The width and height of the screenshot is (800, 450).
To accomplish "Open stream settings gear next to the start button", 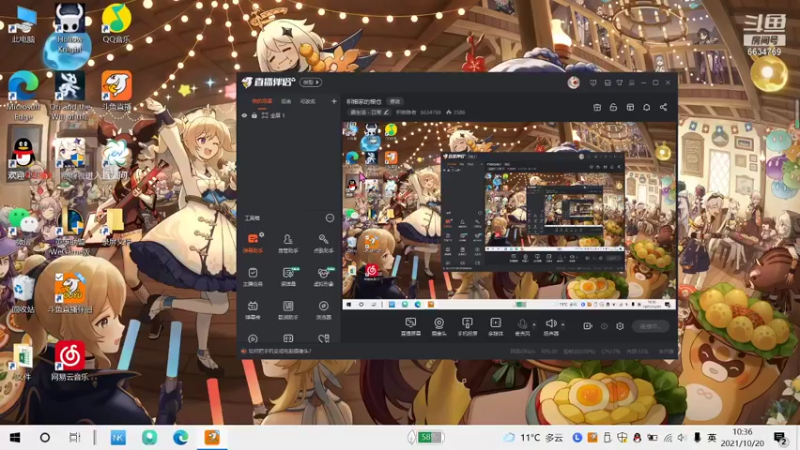I will coord(620,326).
